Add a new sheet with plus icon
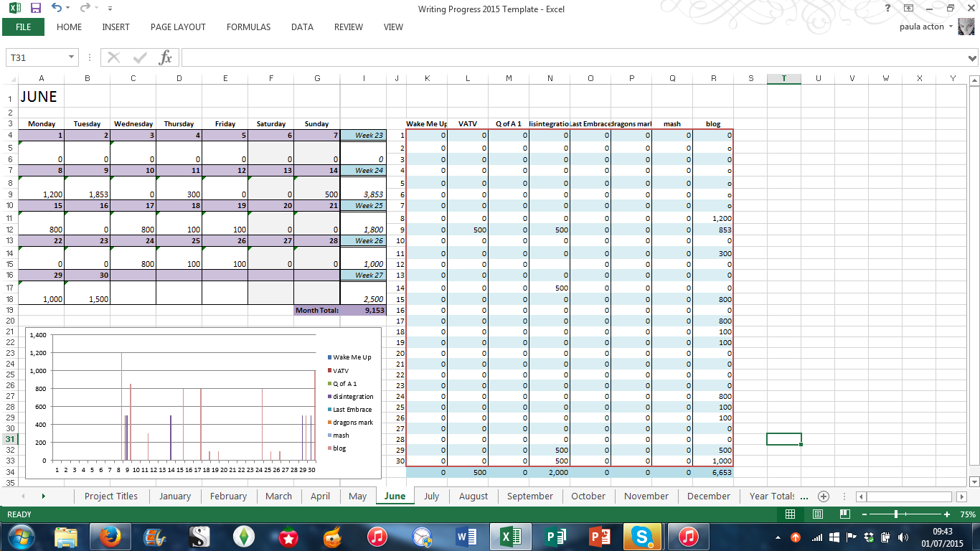The width and height of the screenshot is (980, 551). point(824,496)
